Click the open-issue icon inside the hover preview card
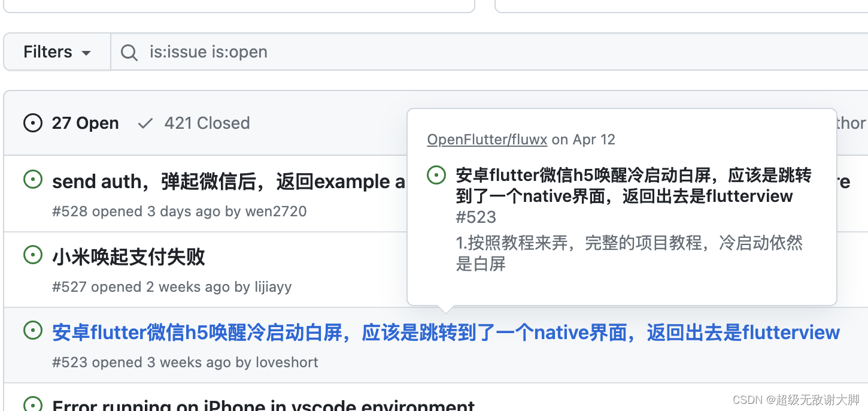Screen dimensions: 868x411 tap(436, 174)
